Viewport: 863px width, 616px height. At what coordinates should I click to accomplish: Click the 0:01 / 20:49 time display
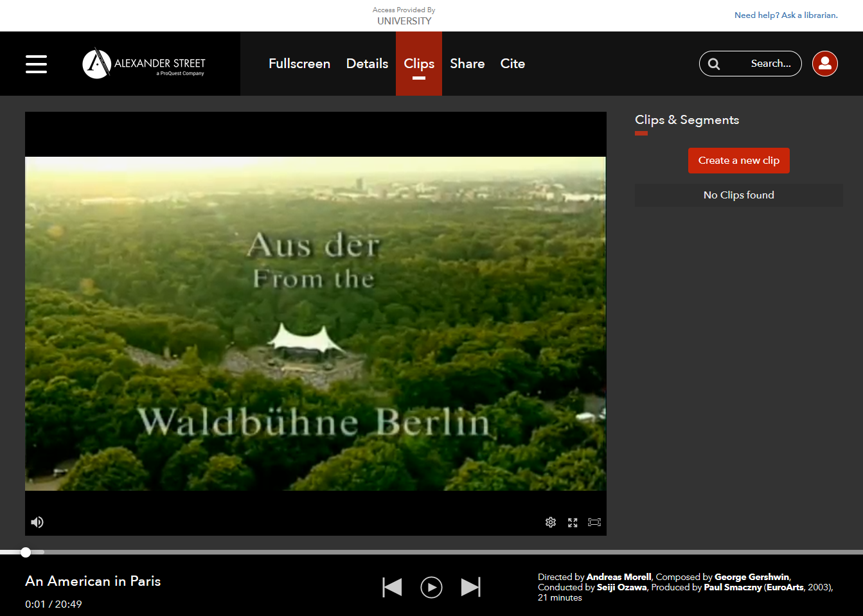pyautogui.click(x=53, y=604)
